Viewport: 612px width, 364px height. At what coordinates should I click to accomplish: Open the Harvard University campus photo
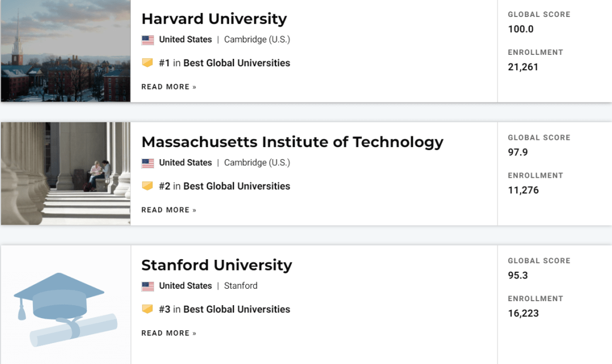[66, 50]
